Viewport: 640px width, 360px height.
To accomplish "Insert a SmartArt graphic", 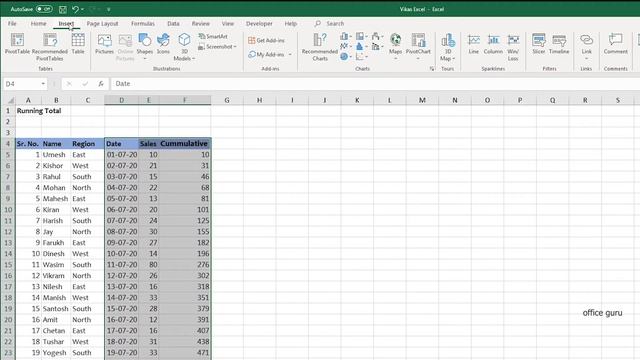I will [213, 36].
